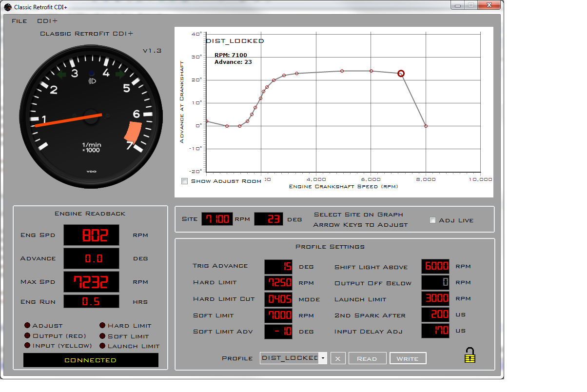Click the Hard Limit indicator LED
Image resolution: width=587 pixels, height=392 pixels.
(102, 326)
